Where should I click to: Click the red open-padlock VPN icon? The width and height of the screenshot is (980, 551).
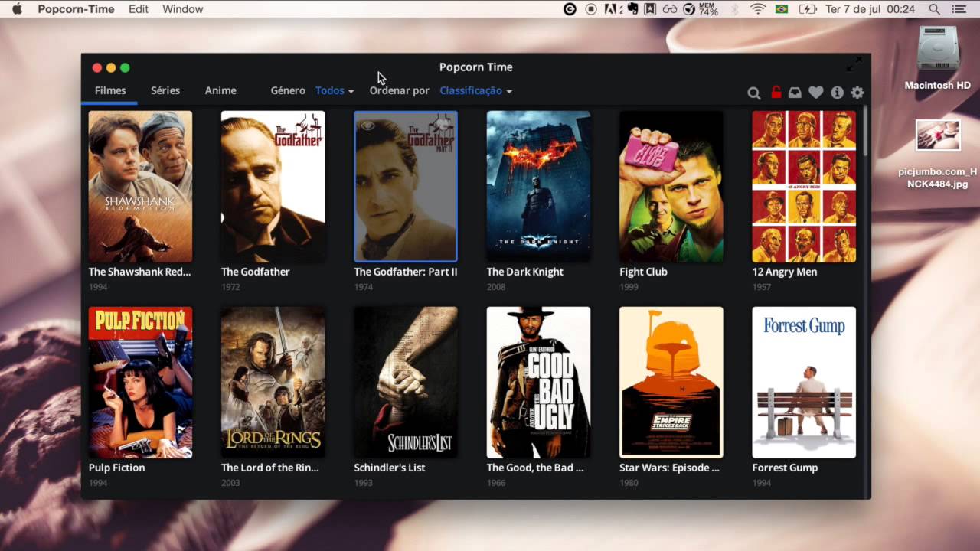pyautogui.click(x=776, y=92)
